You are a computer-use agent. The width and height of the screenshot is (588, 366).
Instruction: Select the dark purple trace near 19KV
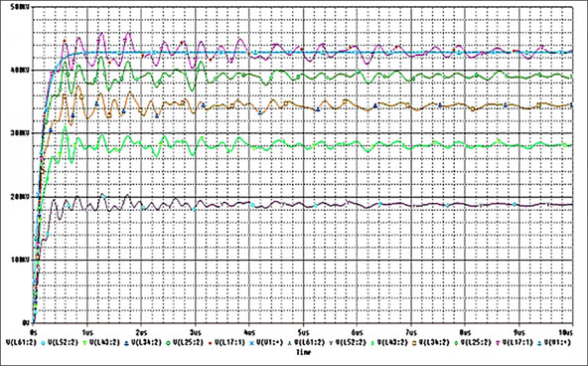(412, 205)
